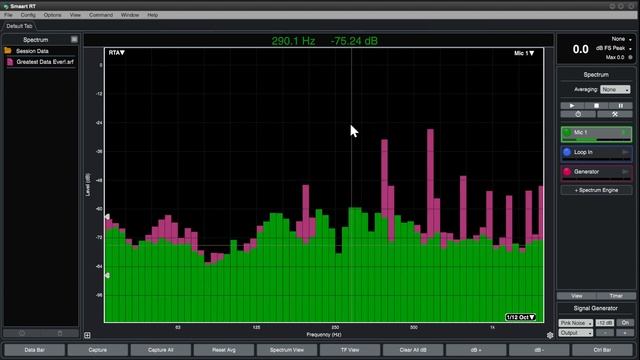This screenshot has height=360, width=640.
Task: Open the View menu
Action: click(75, 15)
